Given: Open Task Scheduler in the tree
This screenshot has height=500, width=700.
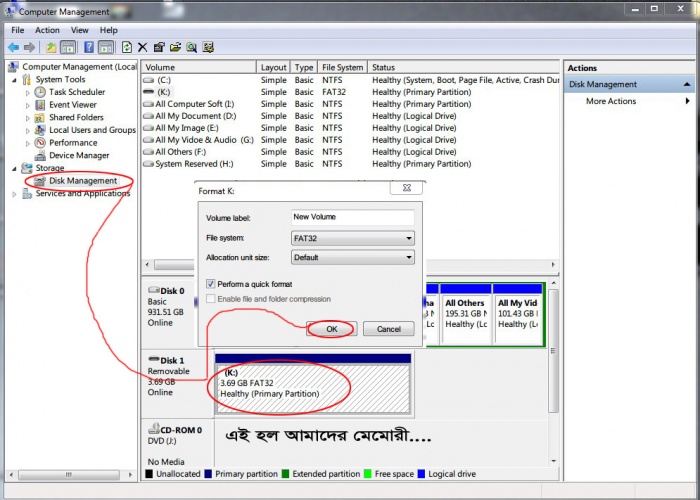Looking at the screenshot, I should click(76, 92).
